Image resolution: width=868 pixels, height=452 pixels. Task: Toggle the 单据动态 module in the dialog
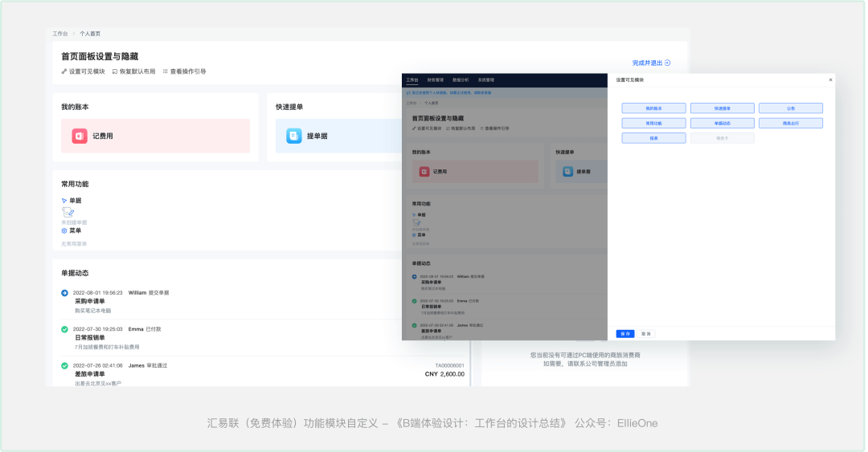coord(723,124)
